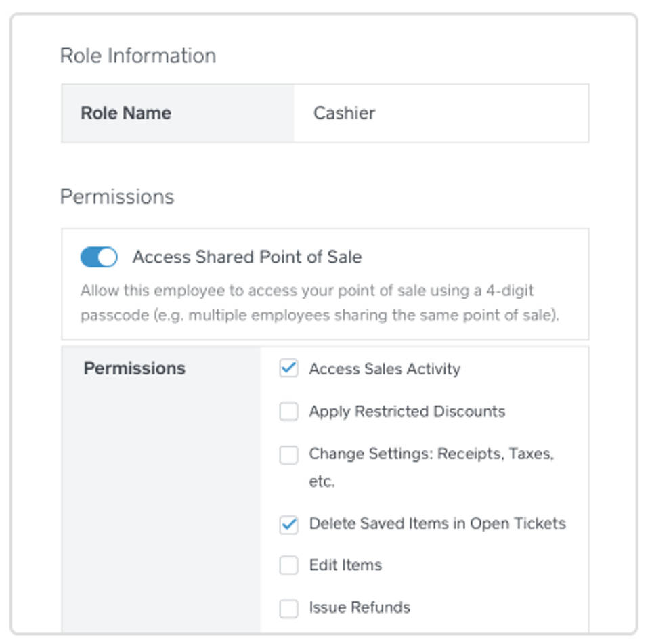
Task: Click the Role Information section heading
Action: pos(138,56)
